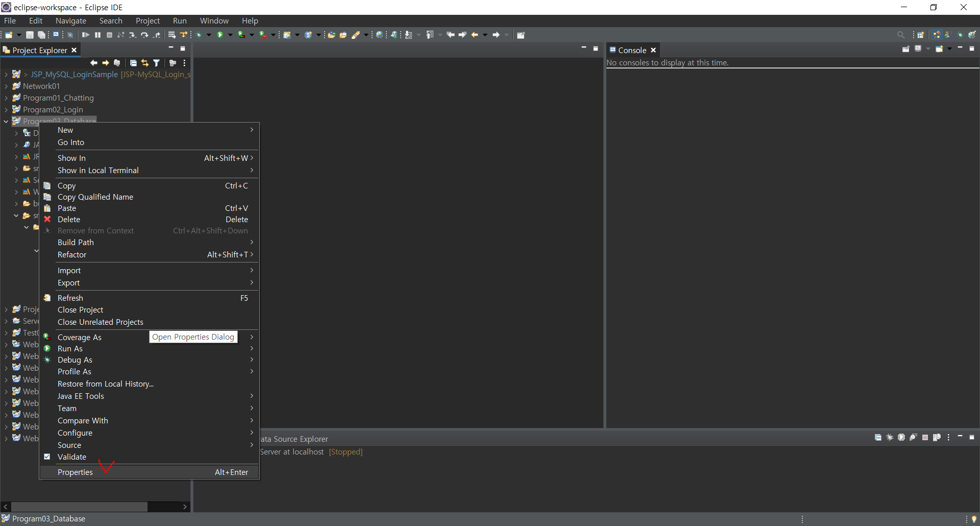Expand the Program02_Login project node
980x526 pixels.
[x=6, y=110]
